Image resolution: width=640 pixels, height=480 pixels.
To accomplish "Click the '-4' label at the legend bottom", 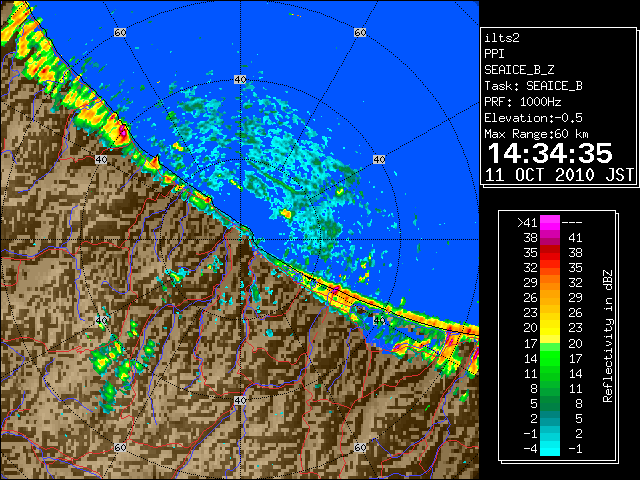I will coord(530,449).
